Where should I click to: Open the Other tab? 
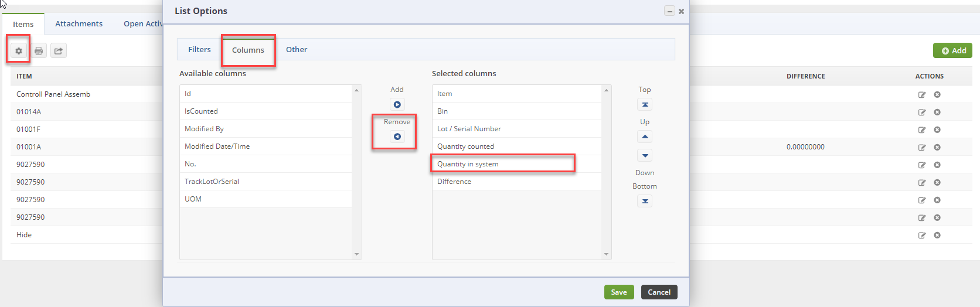(x=297, y=50)
